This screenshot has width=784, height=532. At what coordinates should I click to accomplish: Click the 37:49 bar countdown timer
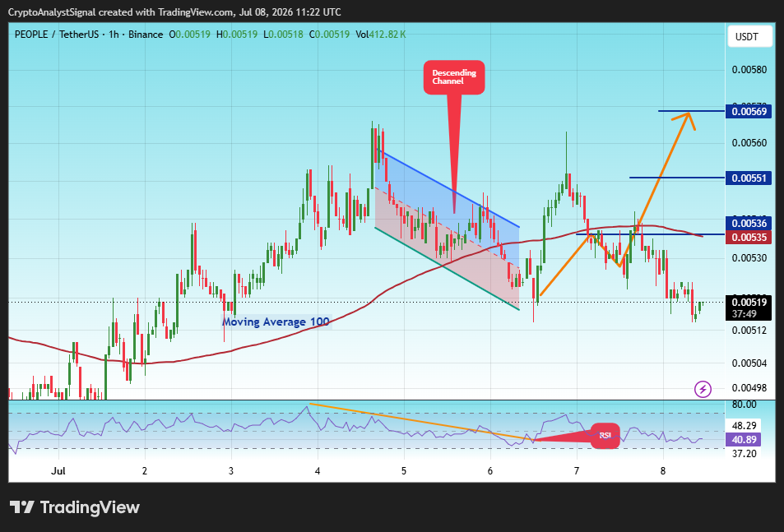[x=744, y=314]
